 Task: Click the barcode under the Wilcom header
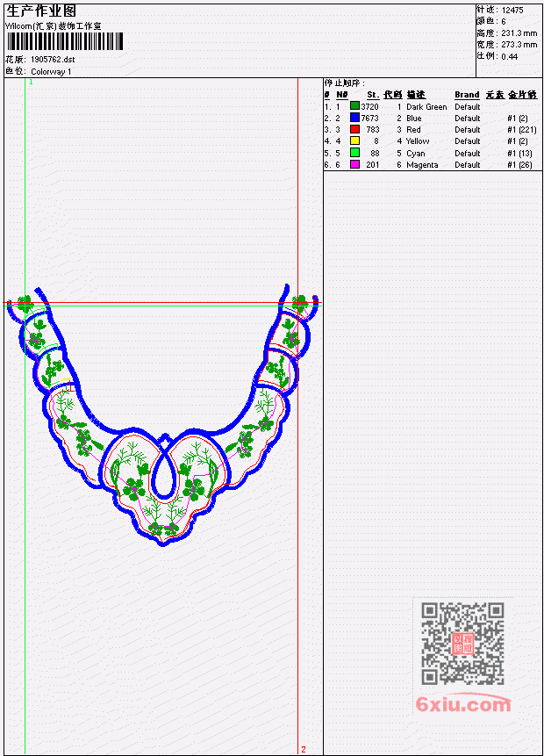[x=65, y=41]
